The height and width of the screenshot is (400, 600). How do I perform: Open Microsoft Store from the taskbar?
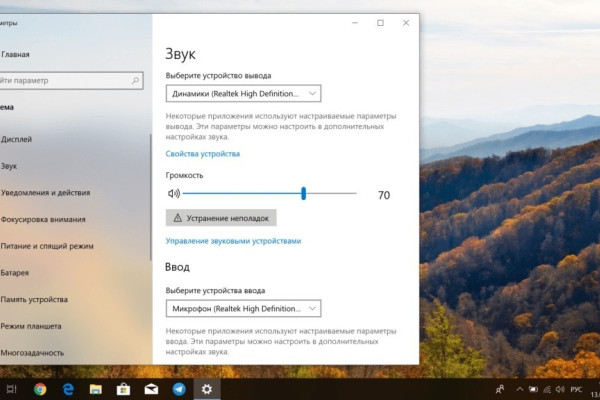click(124, 389)
